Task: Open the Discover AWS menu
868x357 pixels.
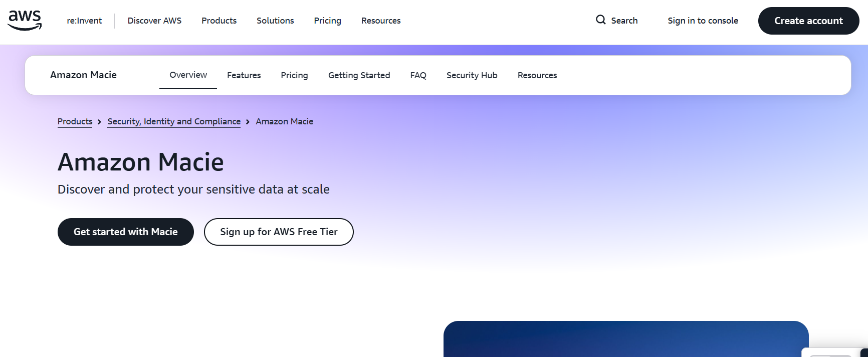Action: tap(154, 21)
